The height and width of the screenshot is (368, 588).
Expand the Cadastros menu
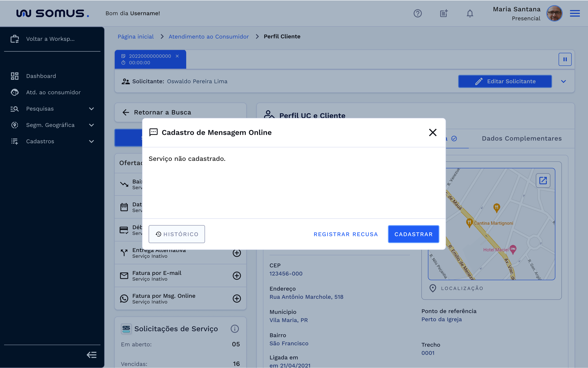[91, 141]
